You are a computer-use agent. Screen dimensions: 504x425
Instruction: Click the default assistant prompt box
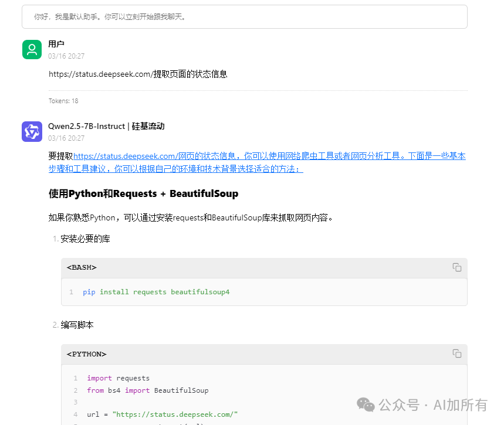245,16
